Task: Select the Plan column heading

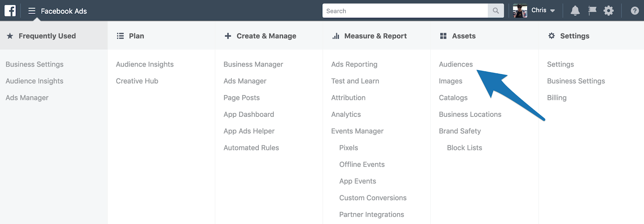Action: coord(136,36)
